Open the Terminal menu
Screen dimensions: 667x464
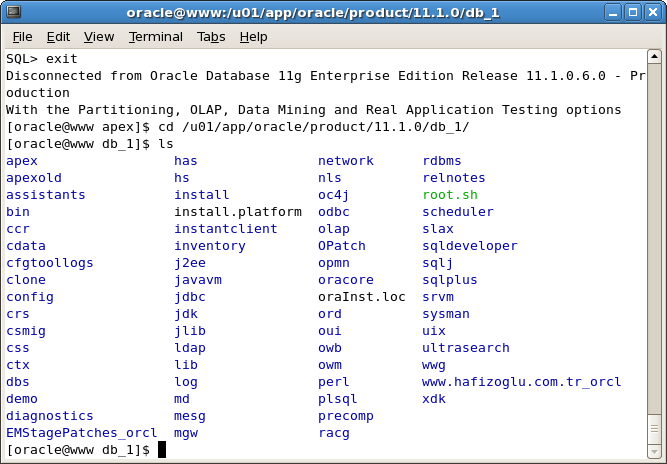point(155,37)
